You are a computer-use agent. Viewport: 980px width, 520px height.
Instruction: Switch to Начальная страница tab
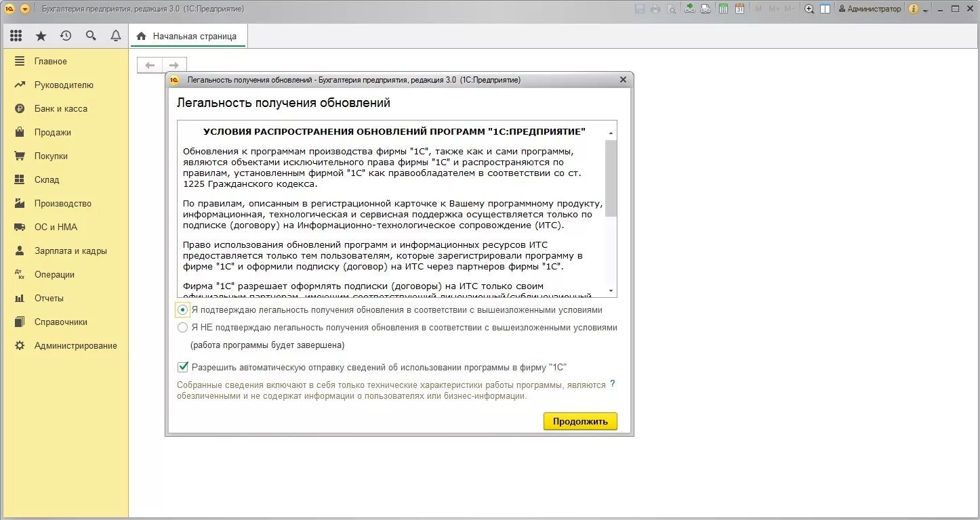[188, 37]
